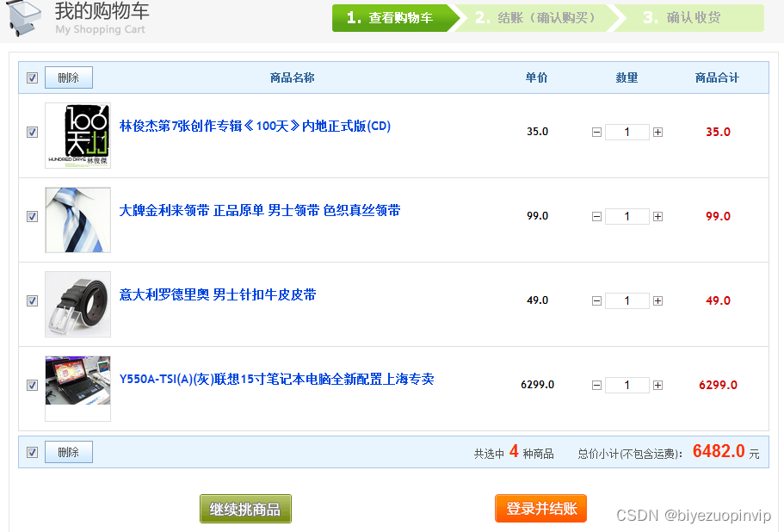Increase quantity of the 100天 CD item
This screenshot has height=532, width=784.
658,132
